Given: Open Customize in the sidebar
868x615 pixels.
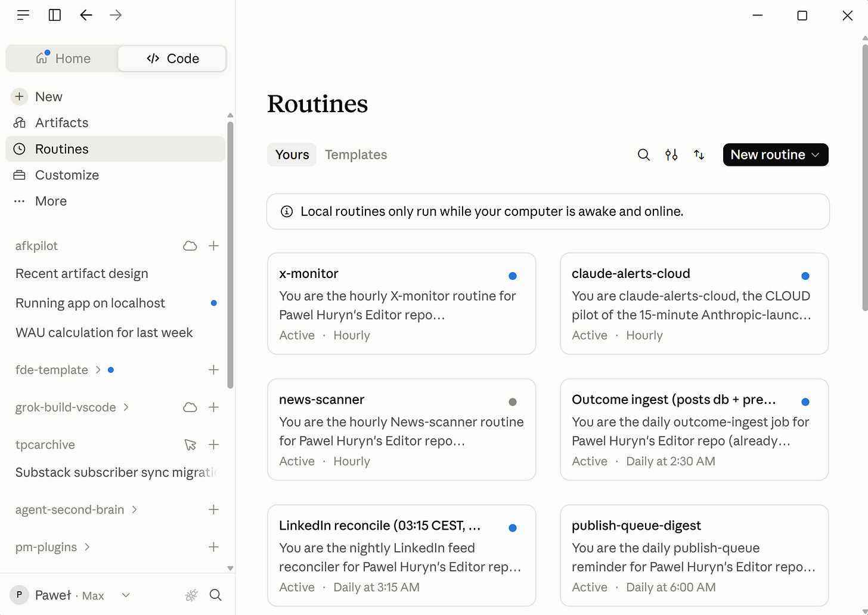Looking at the screenshot, I should pos(116,175).
